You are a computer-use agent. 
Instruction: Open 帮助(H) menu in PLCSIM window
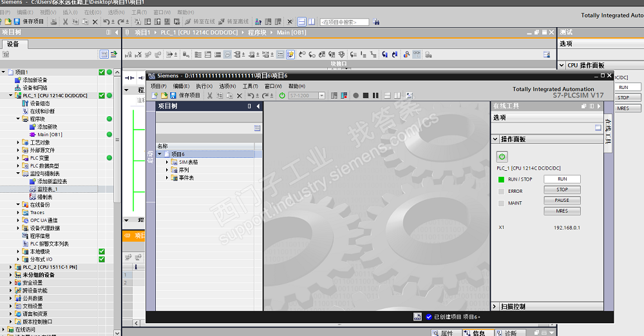(x=296, y=86)
